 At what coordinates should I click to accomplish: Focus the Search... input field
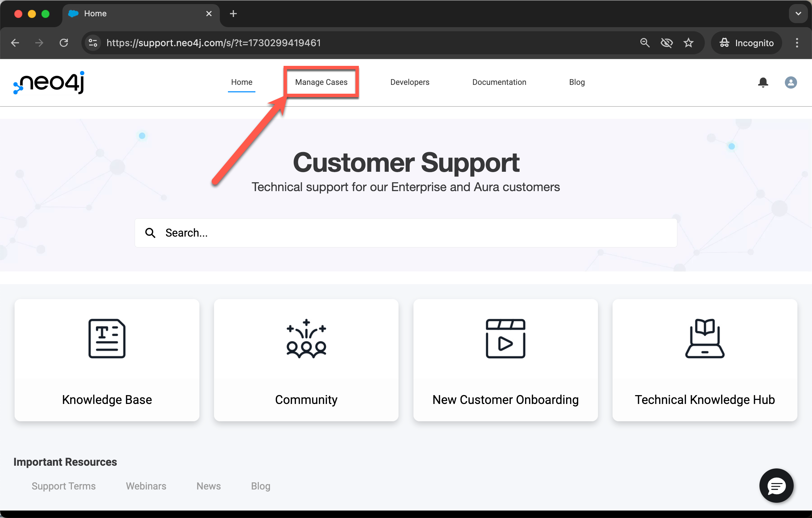(x=406, y=233)
